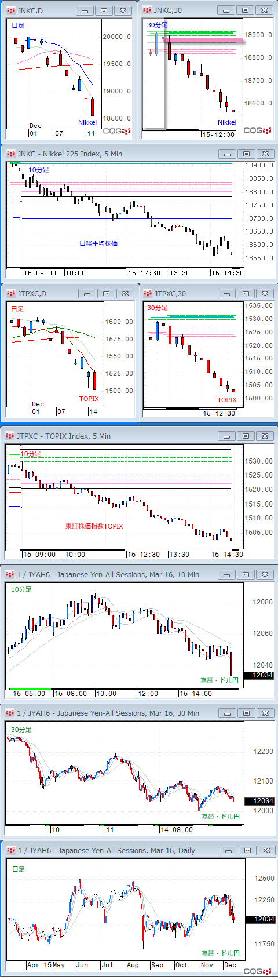Close the Japanese Yen Daily window
Screen dimensions: 278x980
[266, 850]
